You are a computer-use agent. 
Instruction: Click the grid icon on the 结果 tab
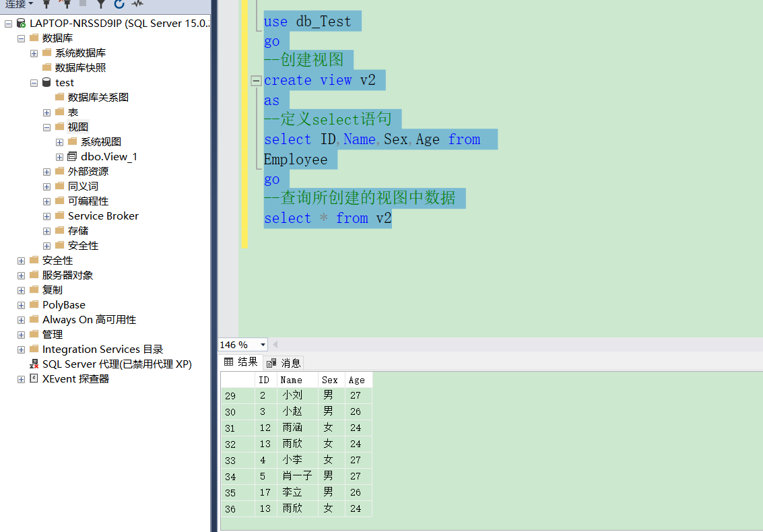tap(229, 362)
